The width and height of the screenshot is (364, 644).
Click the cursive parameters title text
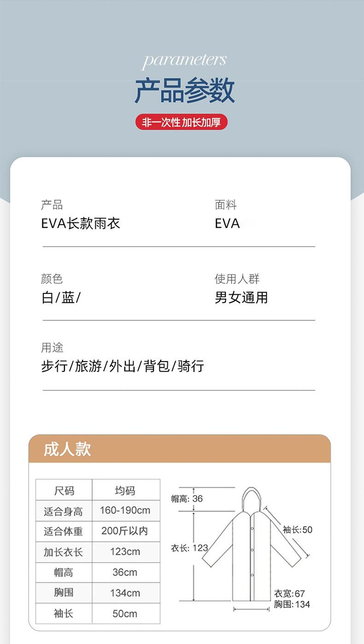click(184, 60)
